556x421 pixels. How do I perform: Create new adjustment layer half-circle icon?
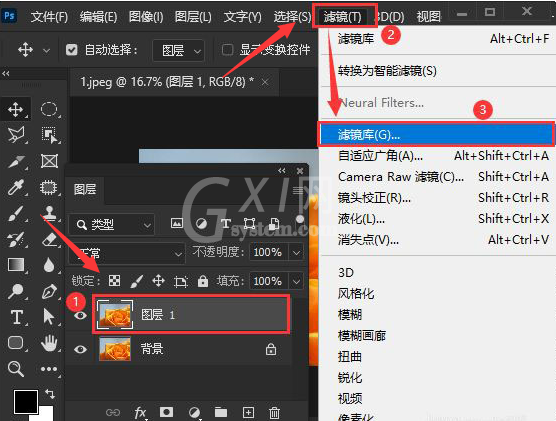point(194,412)
